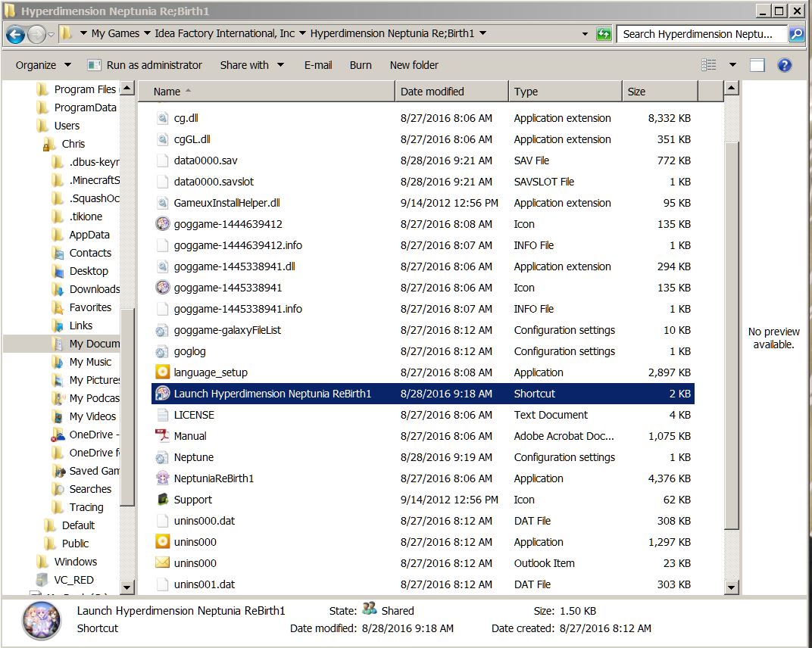Click the LICENSE text document icon
This screenshot has width=812, height=648.
pos(163,415)
